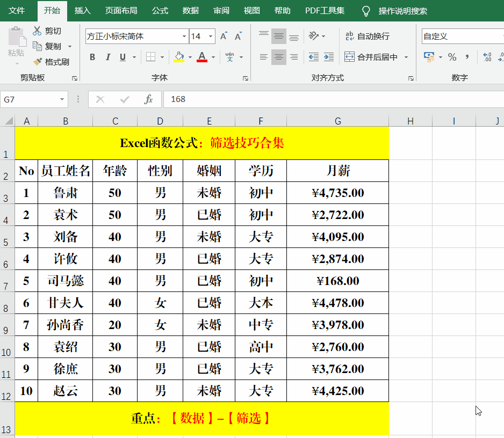Click the 月薪 header cell
The image size is (504, 438).
[x=337, y=171]
